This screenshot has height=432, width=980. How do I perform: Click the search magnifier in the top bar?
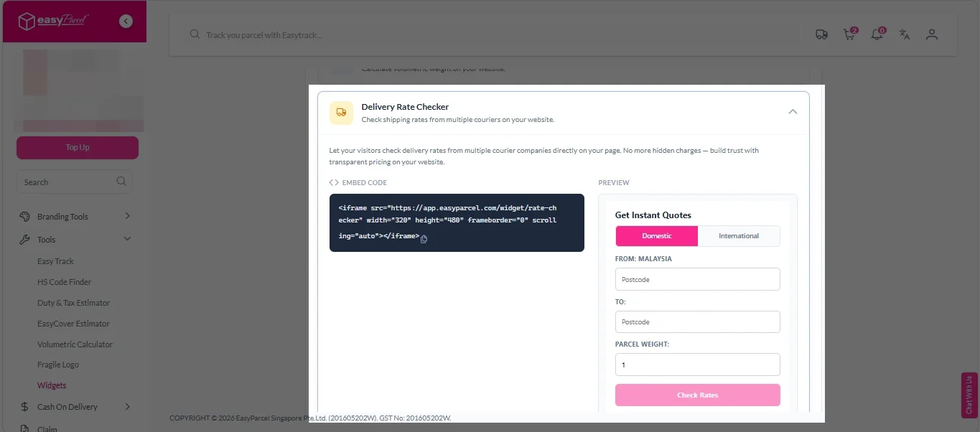coord(195,34)
